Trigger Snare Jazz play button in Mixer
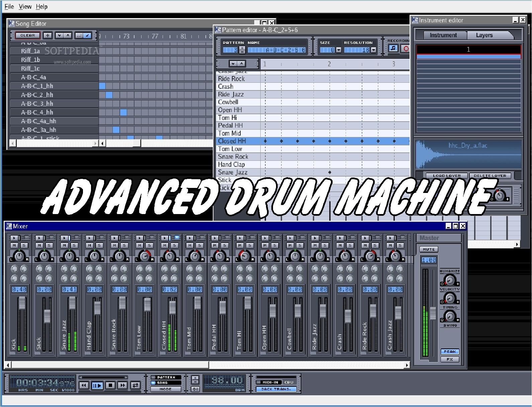 click(x=65, y=238)
